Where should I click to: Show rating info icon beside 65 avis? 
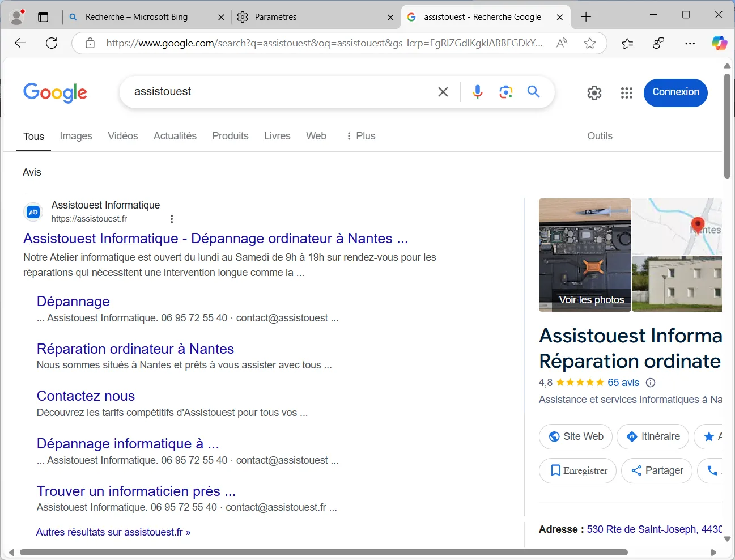(x=651, y=383)
